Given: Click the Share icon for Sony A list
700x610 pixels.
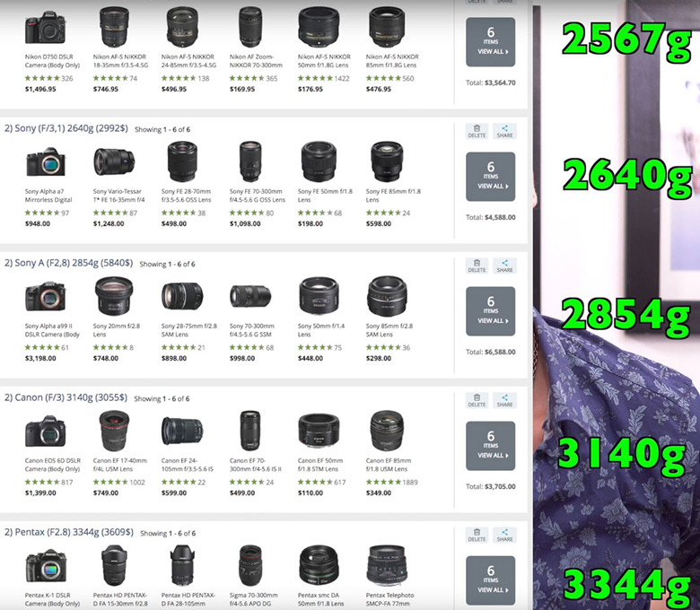Looking at the screenshot, I should click(504, 266).
